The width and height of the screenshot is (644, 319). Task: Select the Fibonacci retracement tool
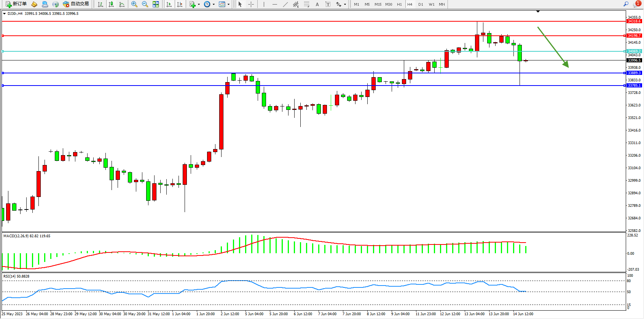click(307, 4)
